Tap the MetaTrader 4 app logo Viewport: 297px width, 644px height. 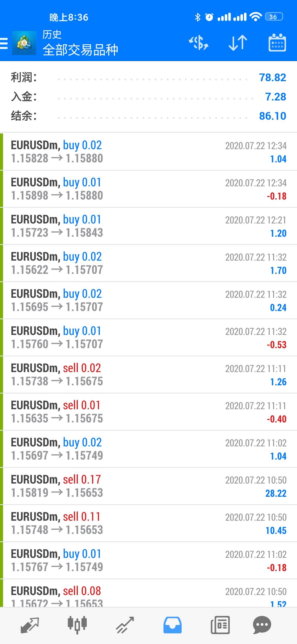pos(24,43)
